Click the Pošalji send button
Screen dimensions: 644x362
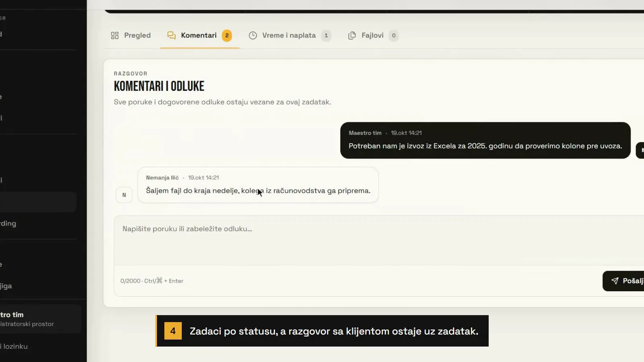tap(623, 281)
